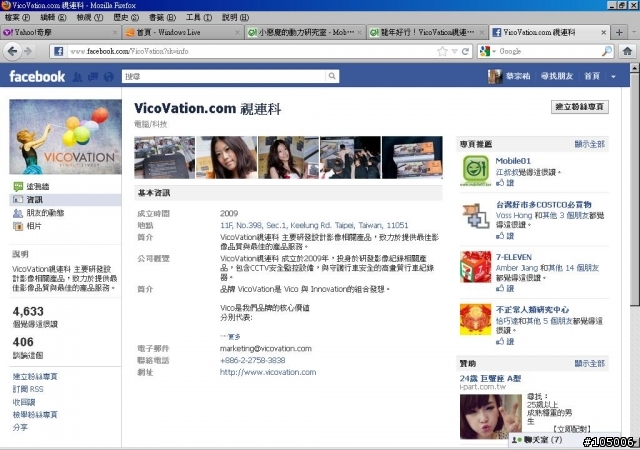
Task: Switch to the 首頁 - Windows Live tab
Action: point(183,32)
